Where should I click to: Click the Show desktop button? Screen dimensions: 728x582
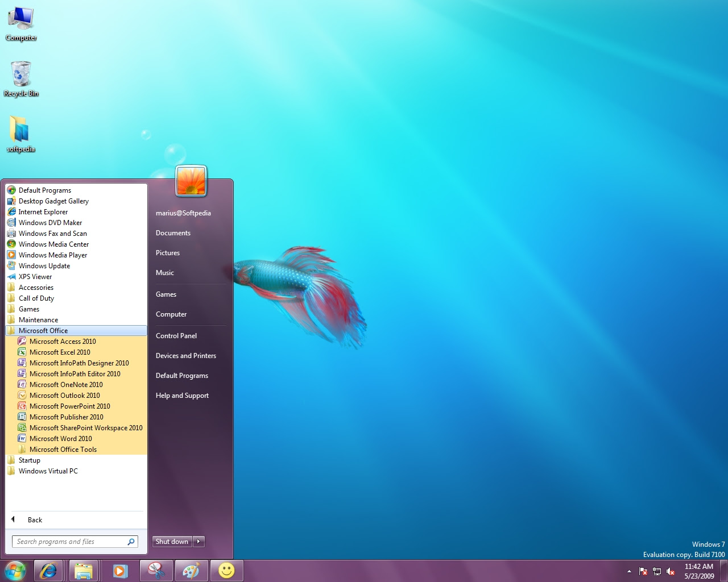(x=723, y=571)
